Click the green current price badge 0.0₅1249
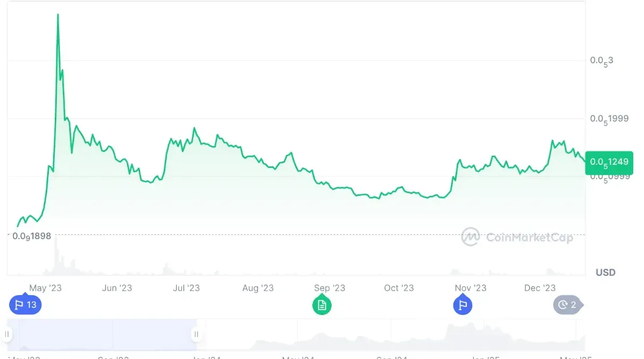Viewport: 644px width, 359px height. [x=609, y=163]
